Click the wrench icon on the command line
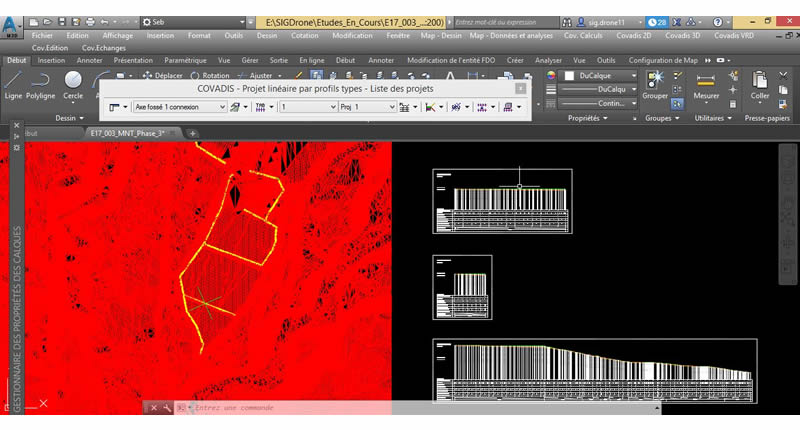This screenshot has width=800, height=430. (x=167, y=408)
